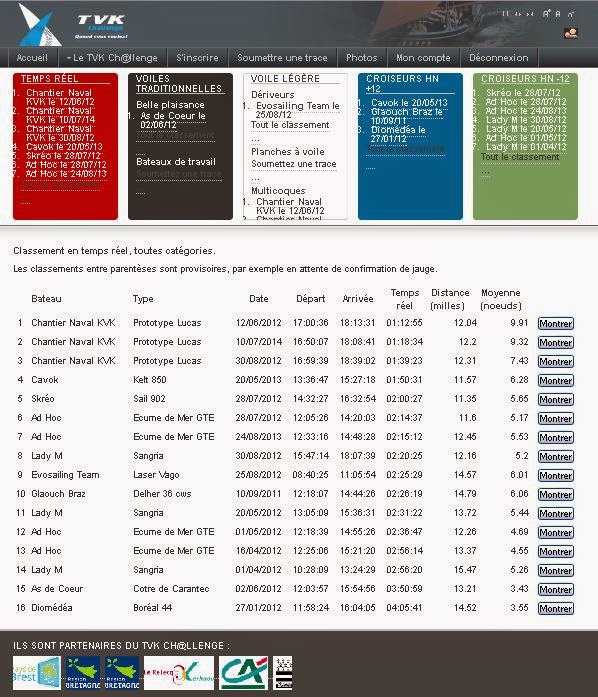Select the Laser Vago type cell
The height and width of the screenshot is (697, 598).
(156, 475)
